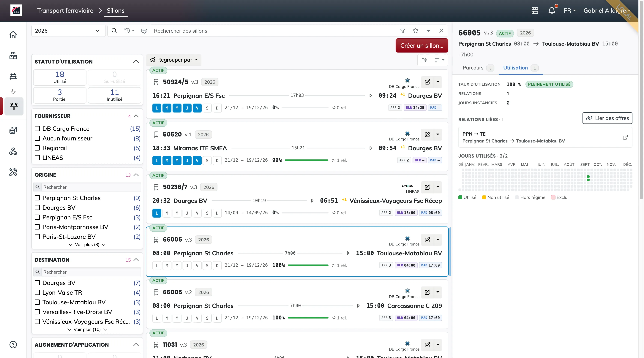Screen dimensions: 644x358
Task: Open the grid layout icon beside the bell
Action: (x=535, y=10)
